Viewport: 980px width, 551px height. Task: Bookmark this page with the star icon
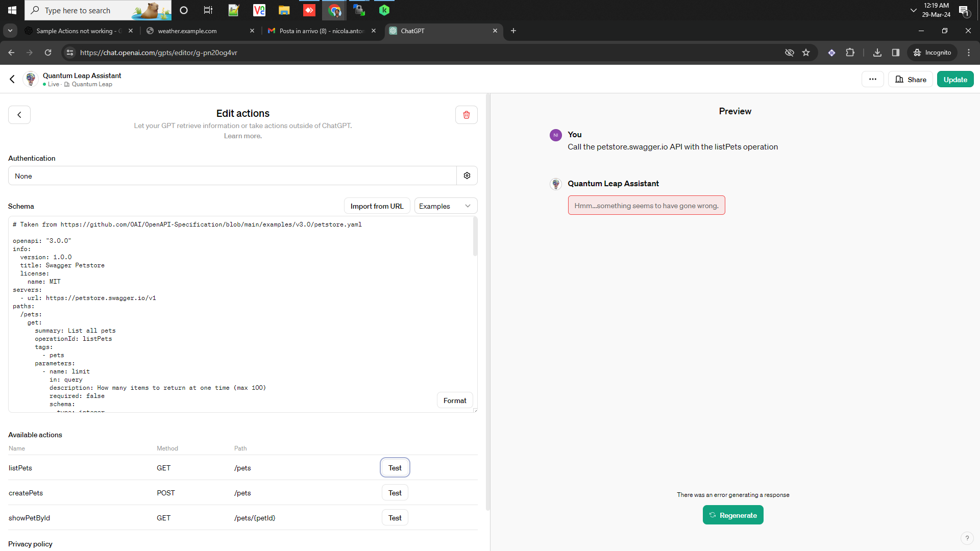click(806, 53)
